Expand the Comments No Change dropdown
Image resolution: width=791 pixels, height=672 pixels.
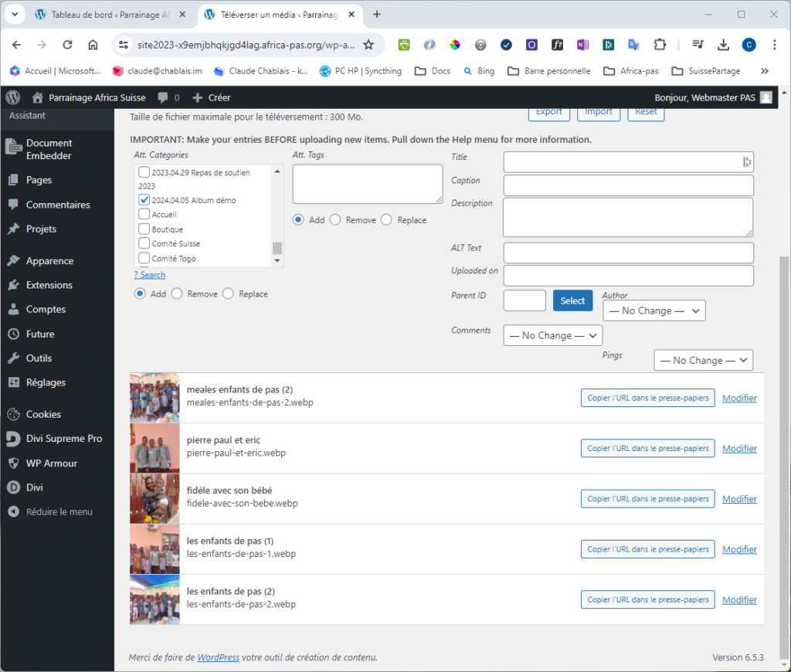tap(552, 335)
